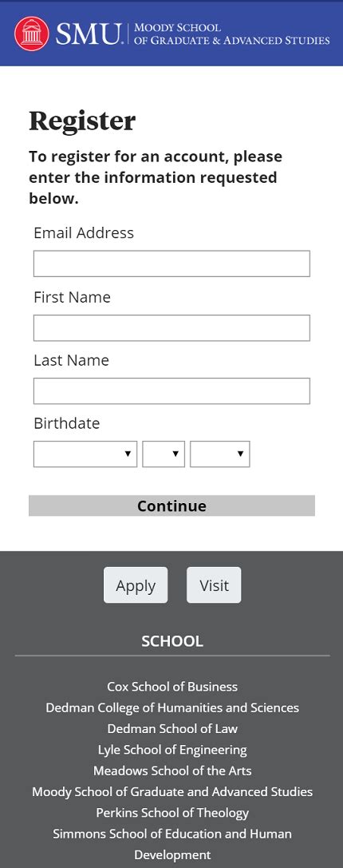Open Dedman College of Humanities and Sciences
Image resolution: width=343 pixels, height=868 pixels.
[x=172, y=707]
